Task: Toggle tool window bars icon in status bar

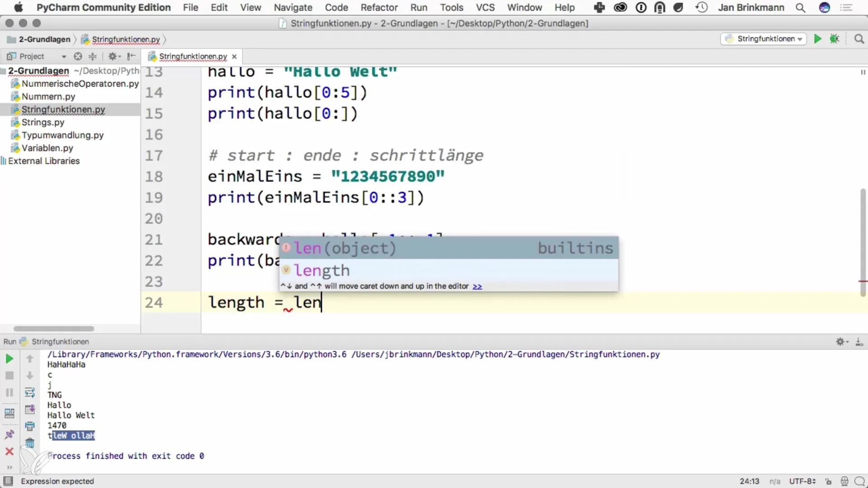Action: [8, 481]
